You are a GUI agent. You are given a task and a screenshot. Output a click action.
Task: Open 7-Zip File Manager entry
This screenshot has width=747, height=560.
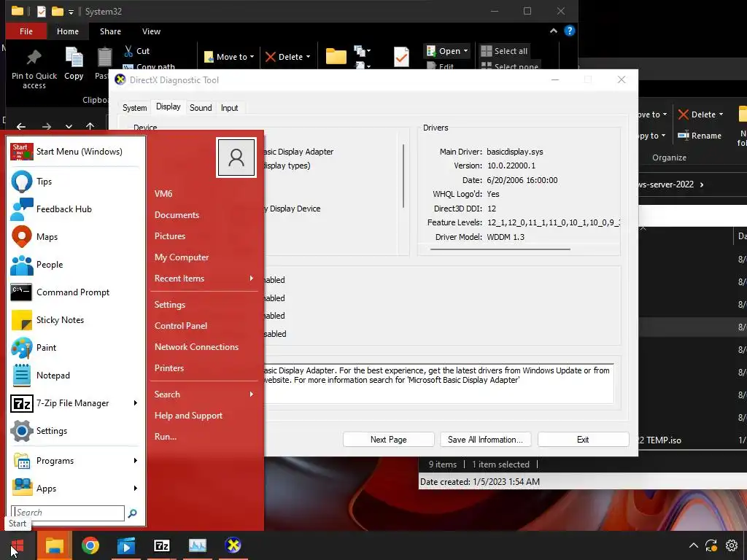tap(75, 403)
